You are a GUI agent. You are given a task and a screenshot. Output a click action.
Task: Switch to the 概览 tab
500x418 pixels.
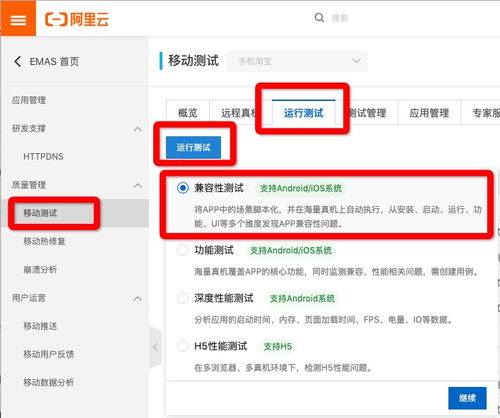click(x=188, y=113)
